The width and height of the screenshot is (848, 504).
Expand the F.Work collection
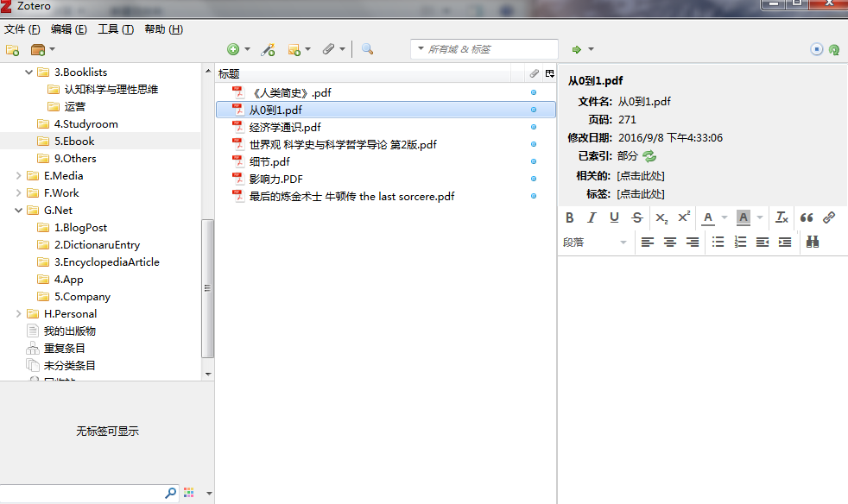[18, 193]
